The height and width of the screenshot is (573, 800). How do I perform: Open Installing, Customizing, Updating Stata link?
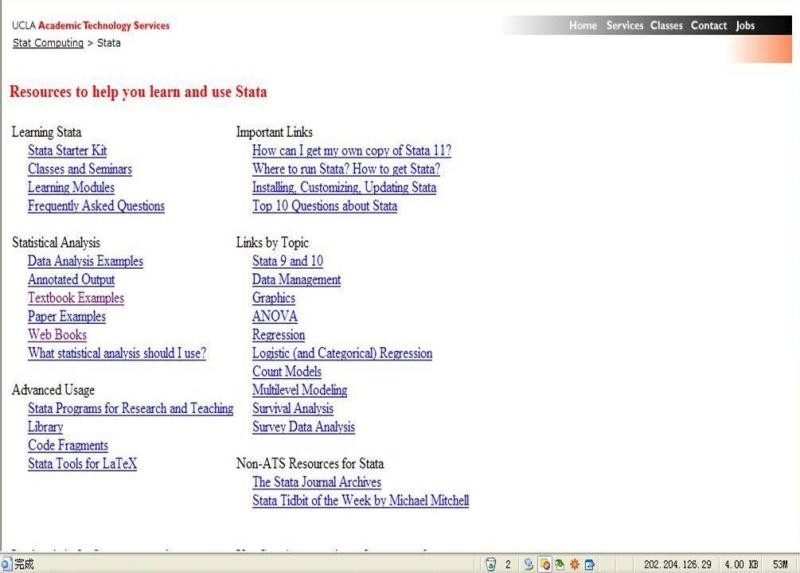click(x=344, y=187)
